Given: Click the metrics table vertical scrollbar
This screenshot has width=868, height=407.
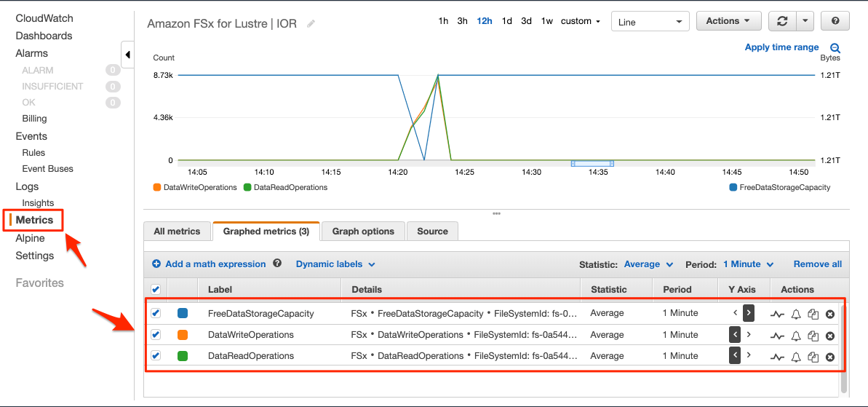Looking at the screenshot, I should point(844,349).
